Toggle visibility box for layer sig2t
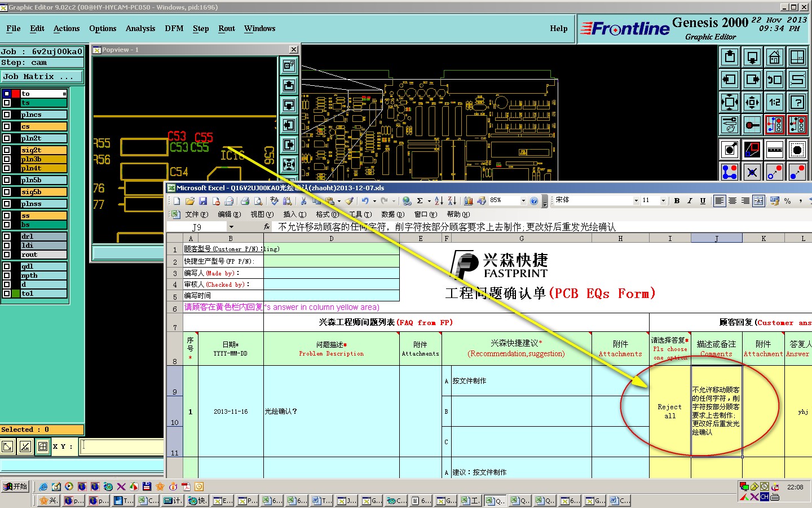812x508 pixels. click(7, 150)
